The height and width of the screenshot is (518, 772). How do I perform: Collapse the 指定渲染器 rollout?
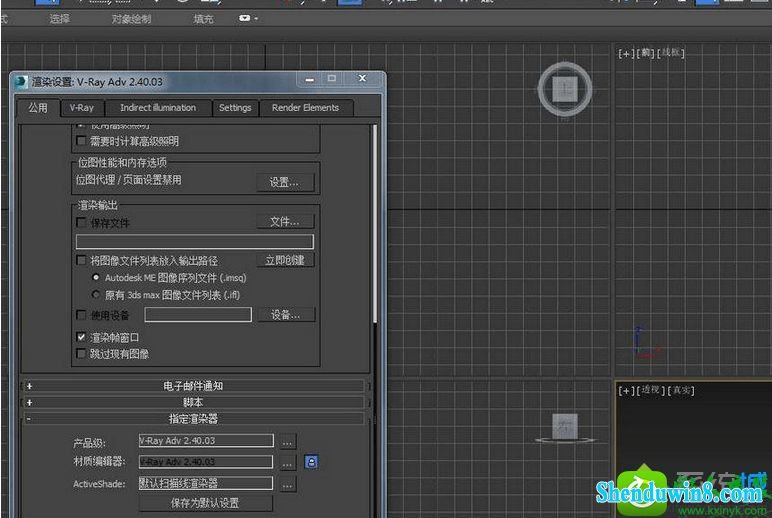click(193, 419)
